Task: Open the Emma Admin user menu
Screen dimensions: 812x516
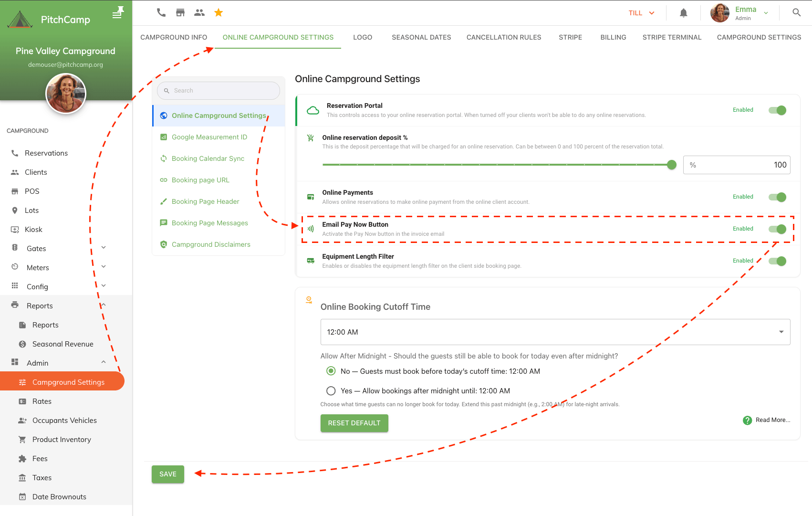Action: coord(739,13)
